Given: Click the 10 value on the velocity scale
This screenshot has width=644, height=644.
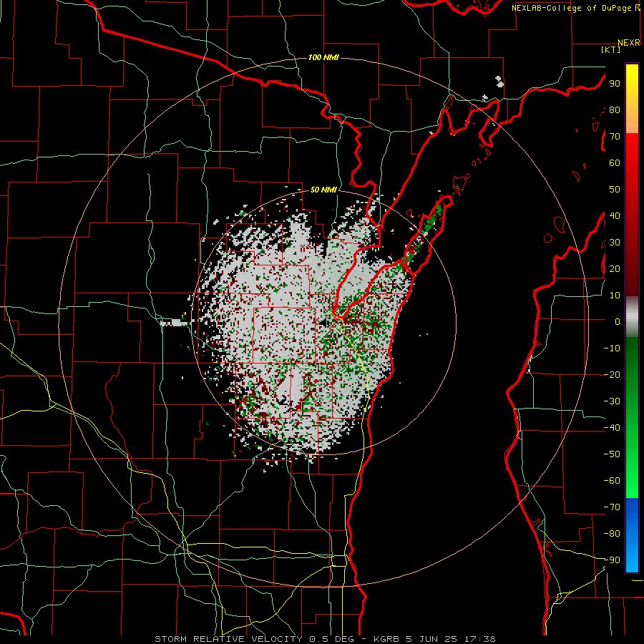Looking at the screenshot, I should click(615, 296).
